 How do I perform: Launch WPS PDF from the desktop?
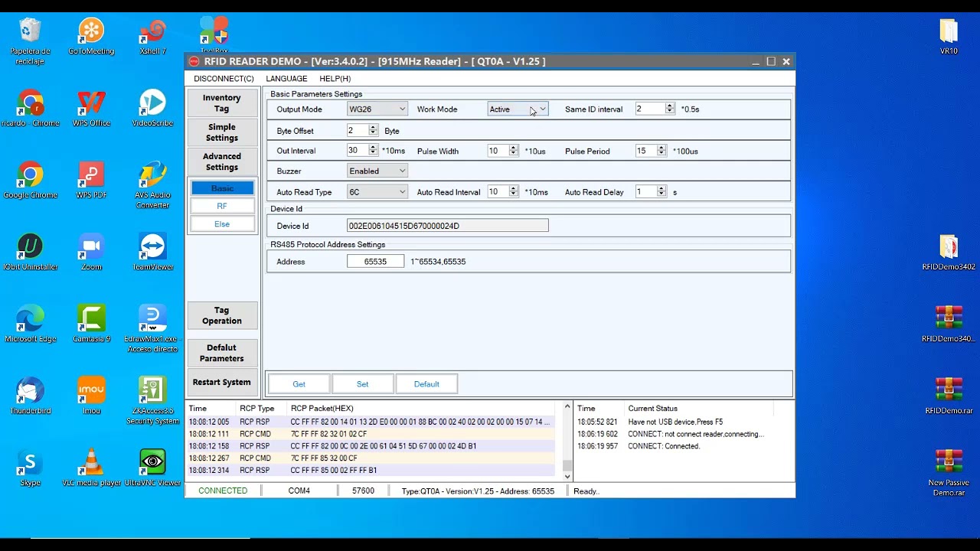pos(91,180)
